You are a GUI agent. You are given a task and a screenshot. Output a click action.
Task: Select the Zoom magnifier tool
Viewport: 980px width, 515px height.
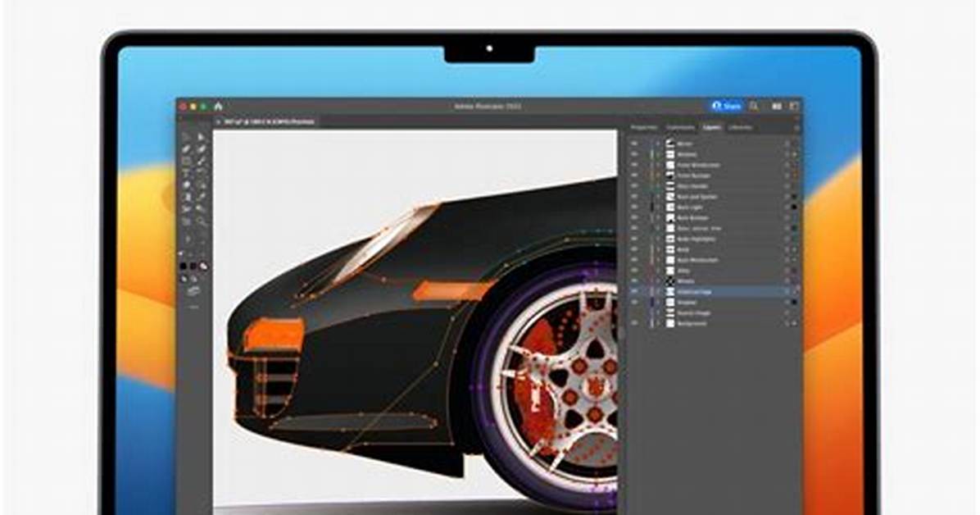pos(202,221)
